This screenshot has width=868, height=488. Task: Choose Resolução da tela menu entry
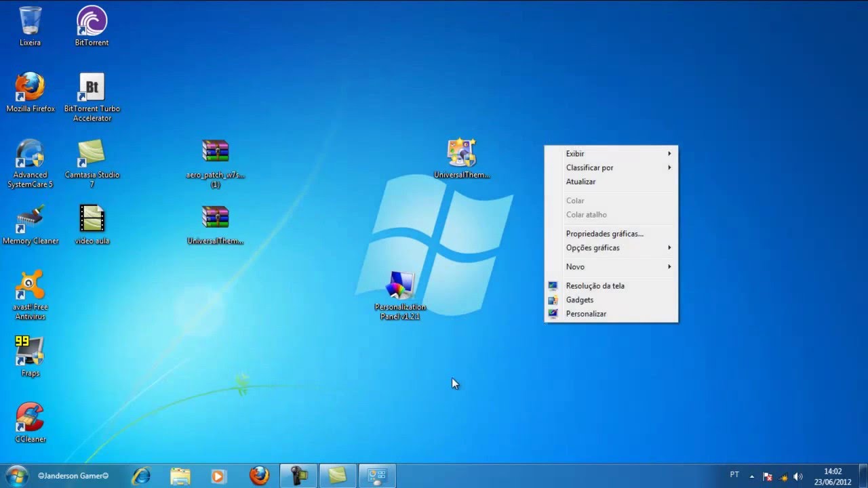click(x=611, y=285)
